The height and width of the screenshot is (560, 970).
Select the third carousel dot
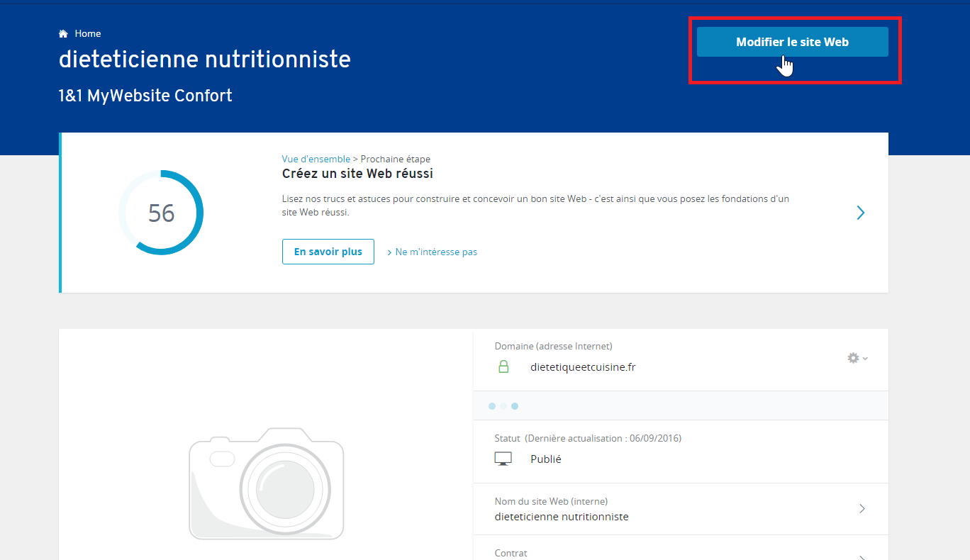(x=515, y=406)
